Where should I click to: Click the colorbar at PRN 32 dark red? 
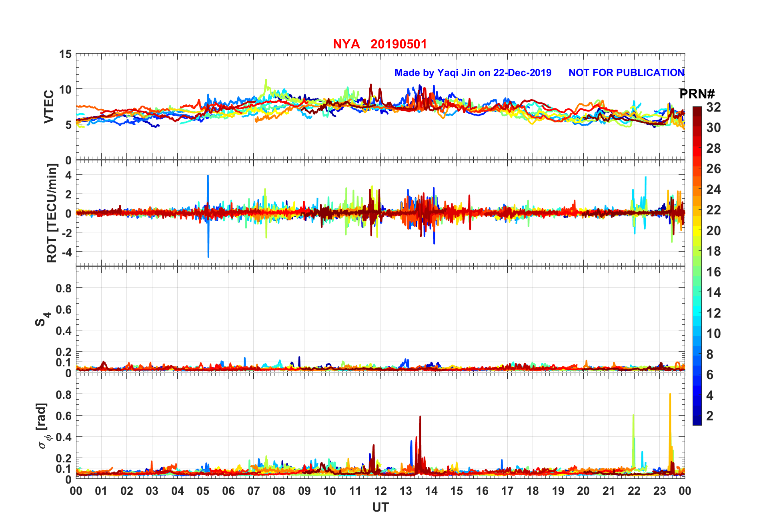coord(697,112)
